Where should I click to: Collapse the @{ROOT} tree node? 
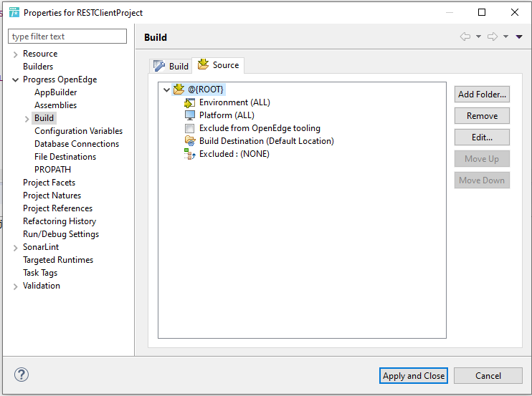(166, 90)
